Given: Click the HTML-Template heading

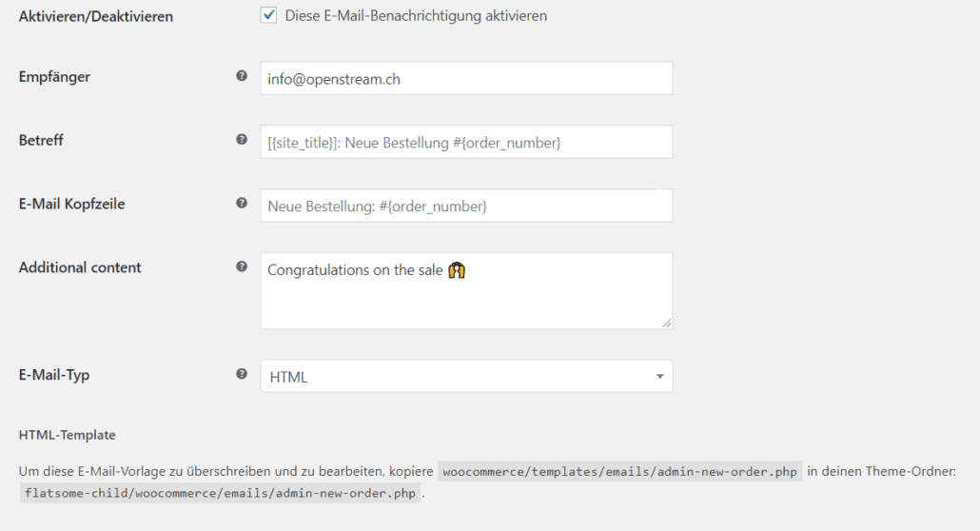Looking at the screenshot, I should tap(67, 435).
